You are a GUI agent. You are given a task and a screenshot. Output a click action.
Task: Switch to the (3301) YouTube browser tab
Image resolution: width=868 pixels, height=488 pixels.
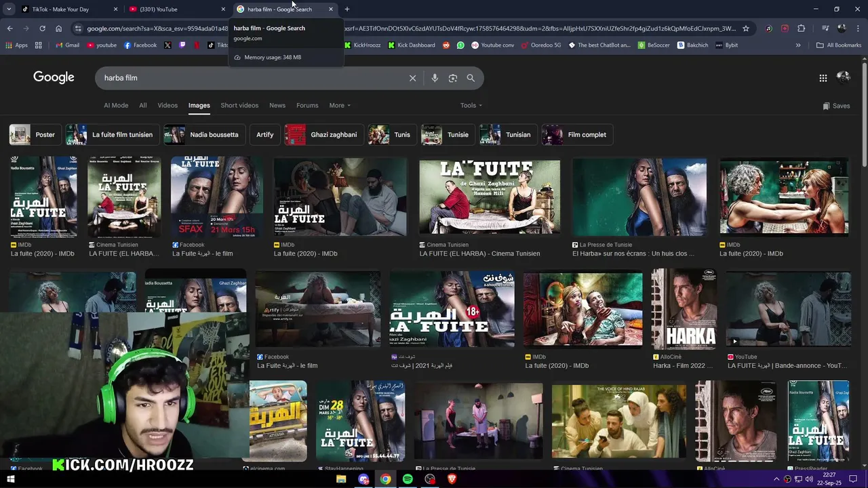click(176, 9)
